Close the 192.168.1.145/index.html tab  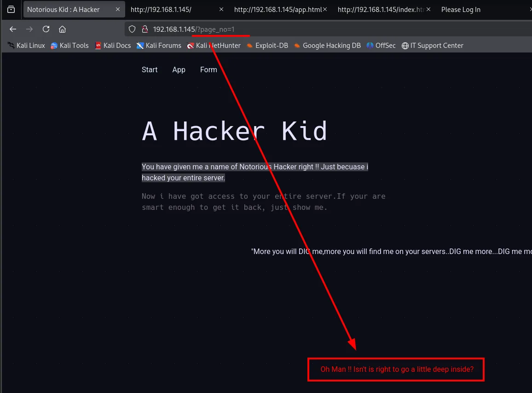pyautogui.click(x=428, y=10)
